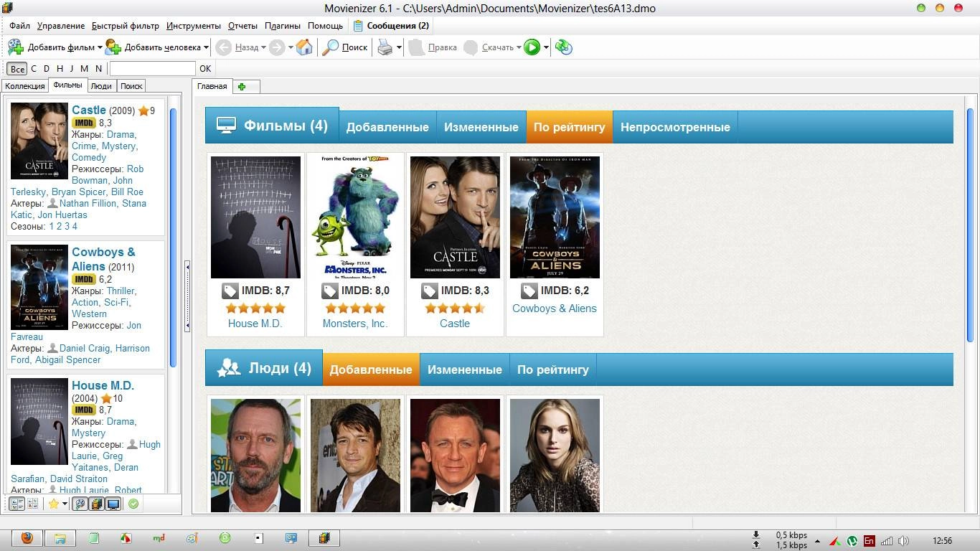Viewport: 980px width, 551px height.
Task: Open season 3 link for Castle
Action: coord(66,227)
